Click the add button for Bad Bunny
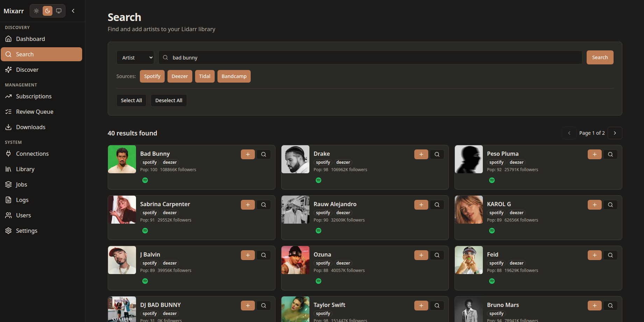The width and height of the screenshot is (644, 322). coord(248,154)
